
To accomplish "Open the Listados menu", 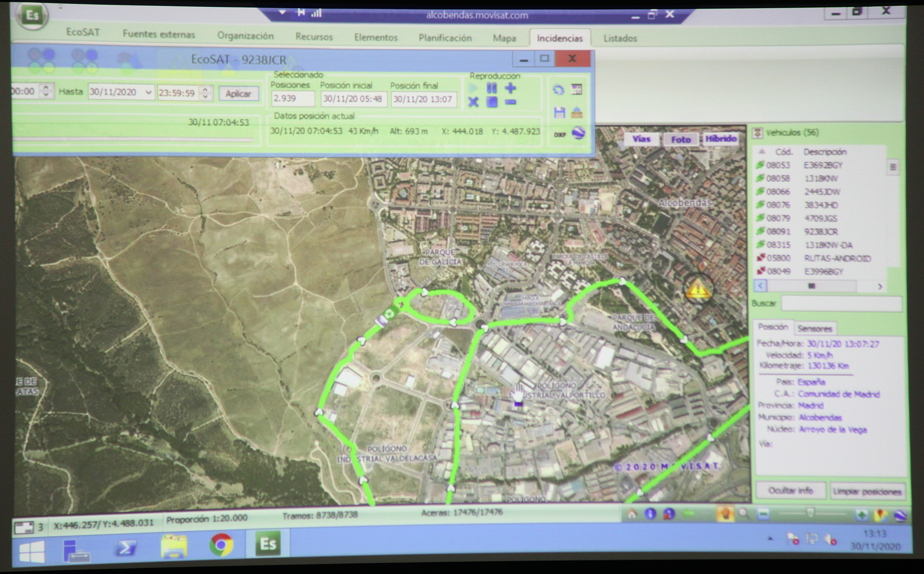I will tap(620, 38).
